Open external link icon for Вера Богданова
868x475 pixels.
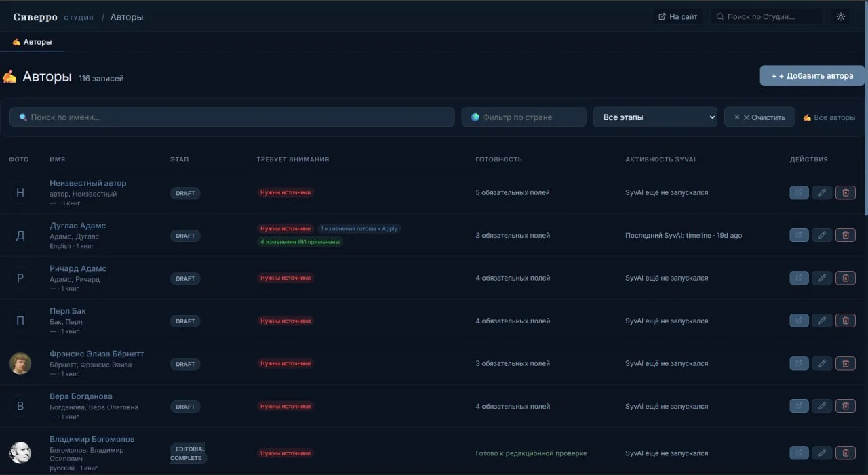pos(800,406)
